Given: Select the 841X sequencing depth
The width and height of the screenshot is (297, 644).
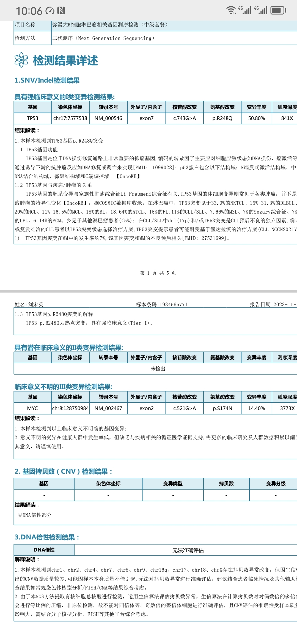Looking at the screenshot, I should [285, 118].
